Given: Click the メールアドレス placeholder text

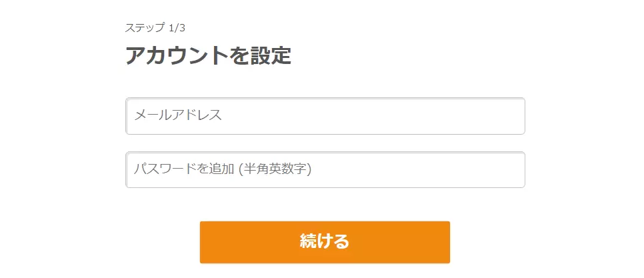Looking at the screenshot, I should (178, 115).
